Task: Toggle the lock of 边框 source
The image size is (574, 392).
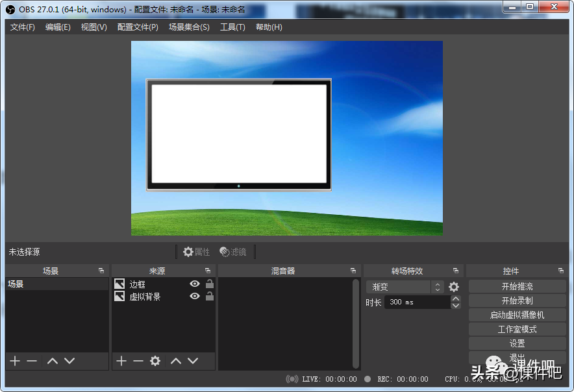Action: (x=209, y=284)
